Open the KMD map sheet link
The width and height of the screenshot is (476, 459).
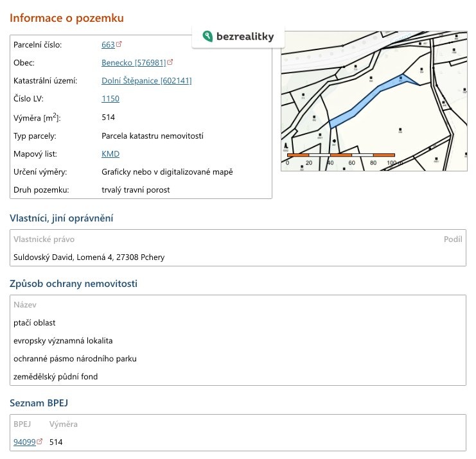pos(110,154)
